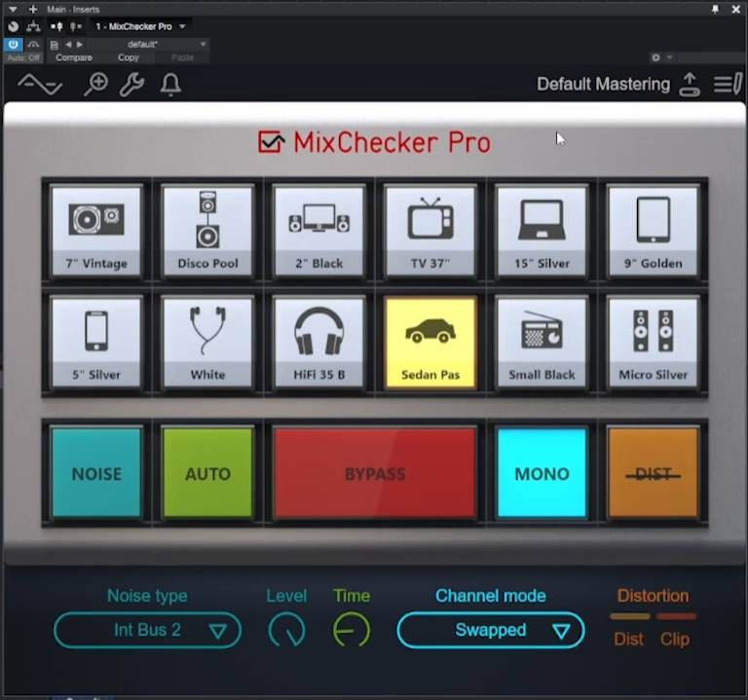Open the wrench settings icon
The width and height of the screenshot is (748, 700).
(x=131, y=85)
